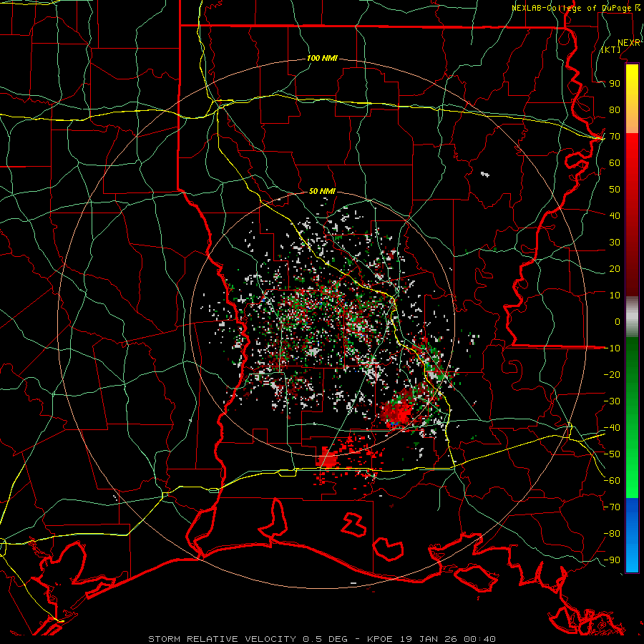Click the 80 value on the velocity scale
The image size is (644, 644).
[x=615, y=109]
